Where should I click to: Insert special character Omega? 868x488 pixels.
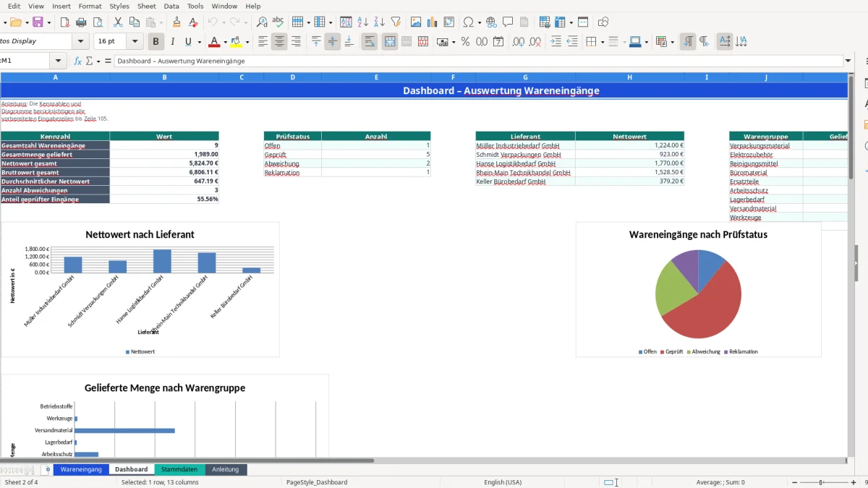[x=469, y=22]
